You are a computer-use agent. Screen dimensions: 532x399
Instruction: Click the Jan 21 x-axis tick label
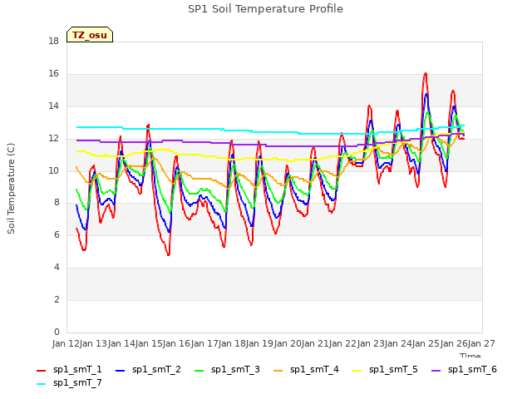click(315, 343)
